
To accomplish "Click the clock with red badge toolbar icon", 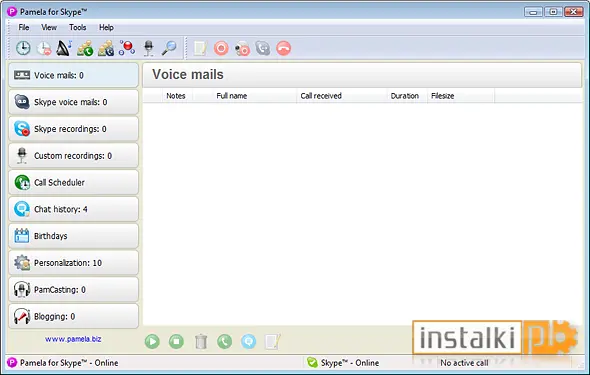I will point(44,48).
